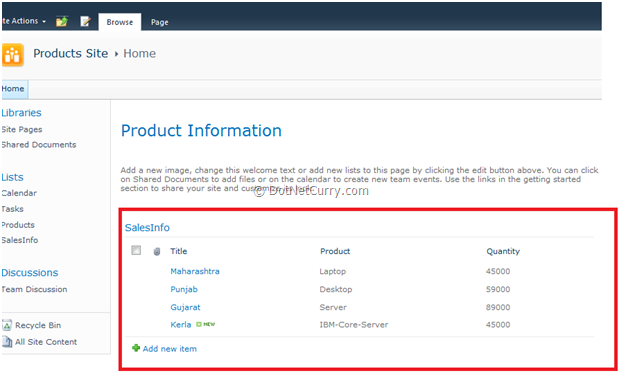Sort by the Quantity column header
Viewport: 628px width, 382px height.
(503, 251)
